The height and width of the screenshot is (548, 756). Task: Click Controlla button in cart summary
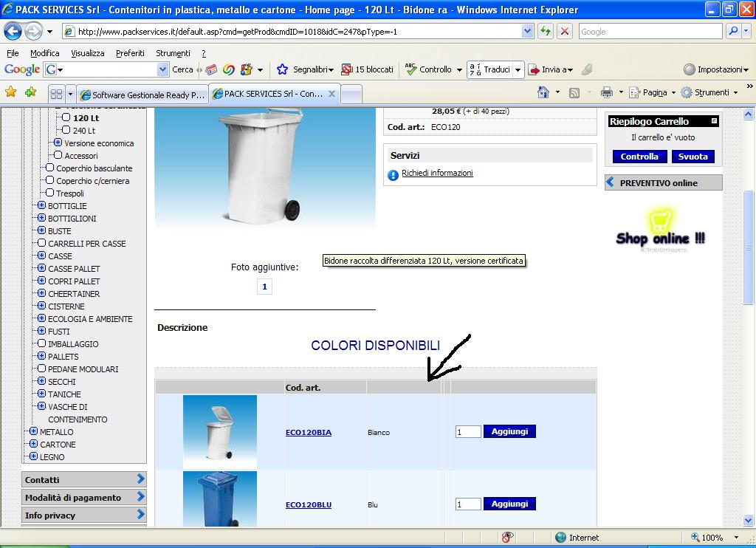click(639, 157)
